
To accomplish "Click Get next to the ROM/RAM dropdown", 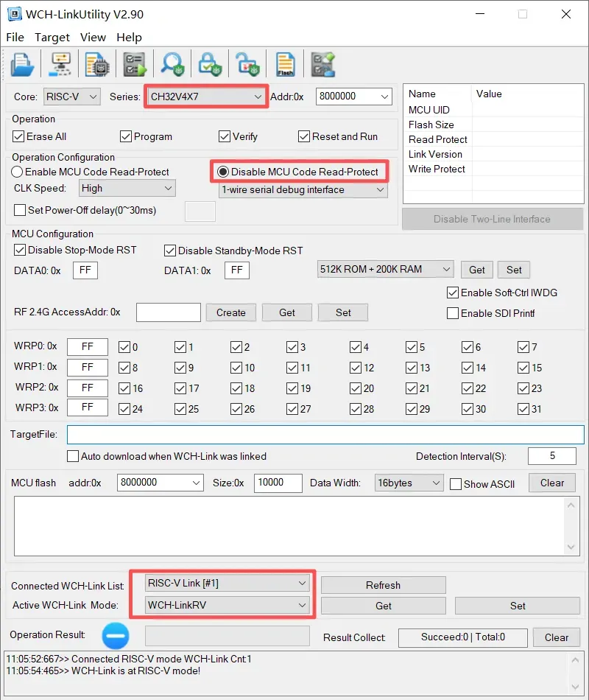I will pyautogui.click(x=477, y=270).
